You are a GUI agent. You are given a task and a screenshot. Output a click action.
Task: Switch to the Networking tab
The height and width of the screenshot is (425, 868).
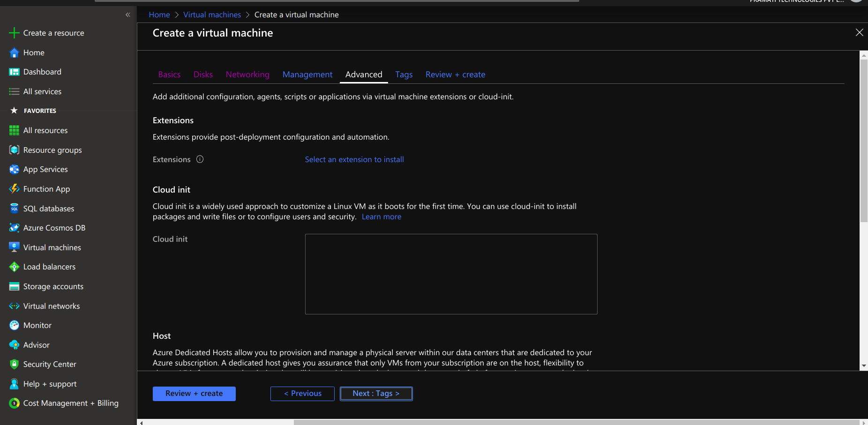pyautogui.click(x=247, y=75)
